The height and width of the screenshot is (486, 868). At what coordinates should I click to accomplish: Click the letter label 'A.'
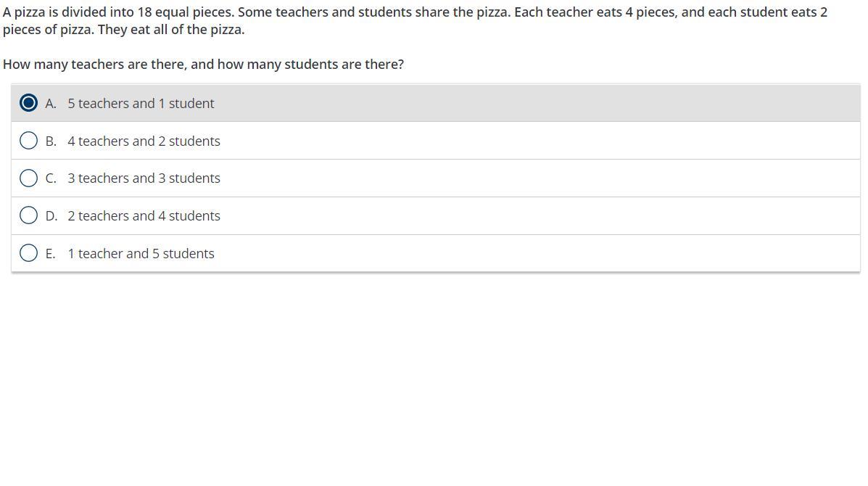[51, 104]
